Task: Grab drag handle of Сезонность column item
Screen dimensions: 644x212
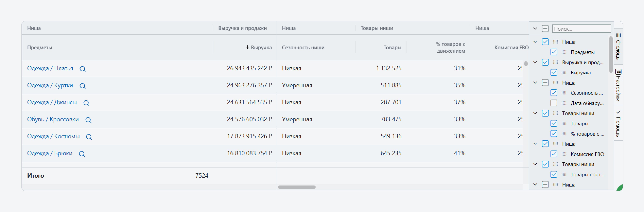Action: pyautogui.click(x=564, y=93)
